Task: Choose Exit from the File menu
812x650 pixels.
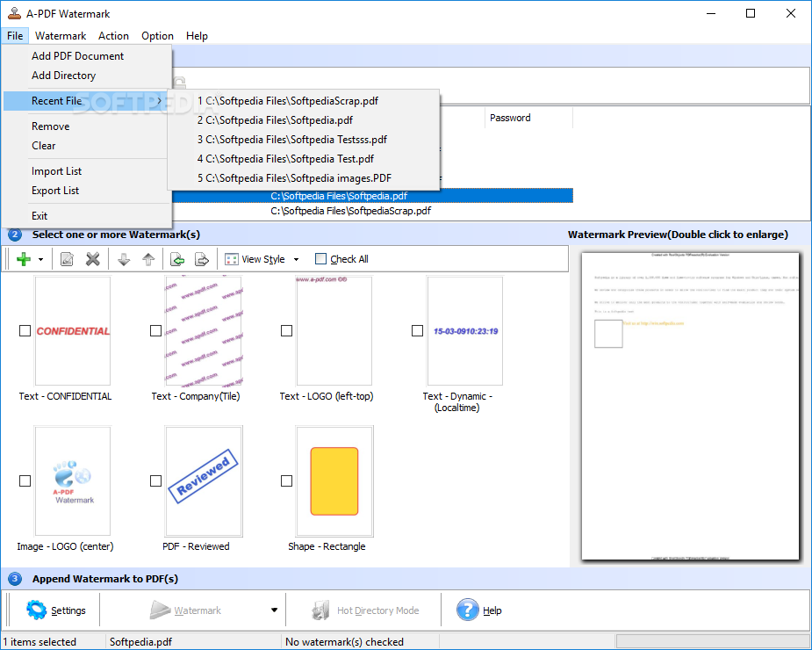Action: [x=87, y=216]
